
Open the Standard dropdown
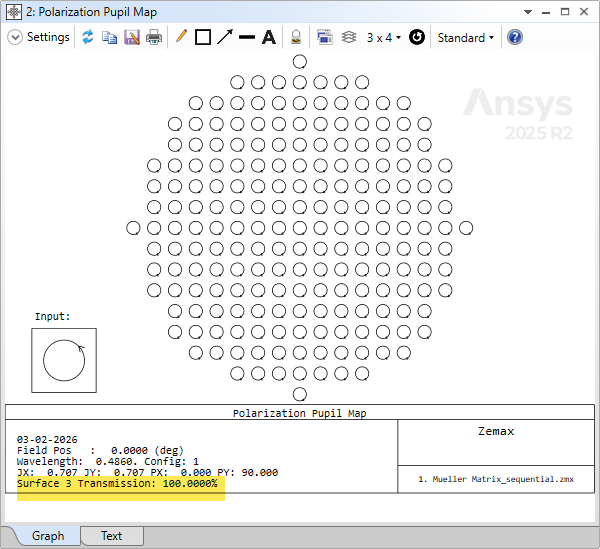click(466, 37)
